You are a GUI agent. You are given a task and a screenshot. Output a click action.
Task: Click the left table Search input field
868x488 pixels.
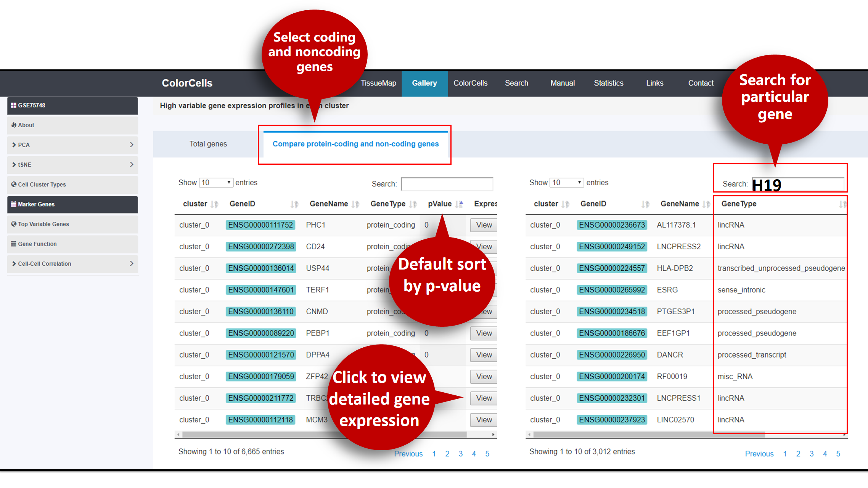tap(447, 184)
